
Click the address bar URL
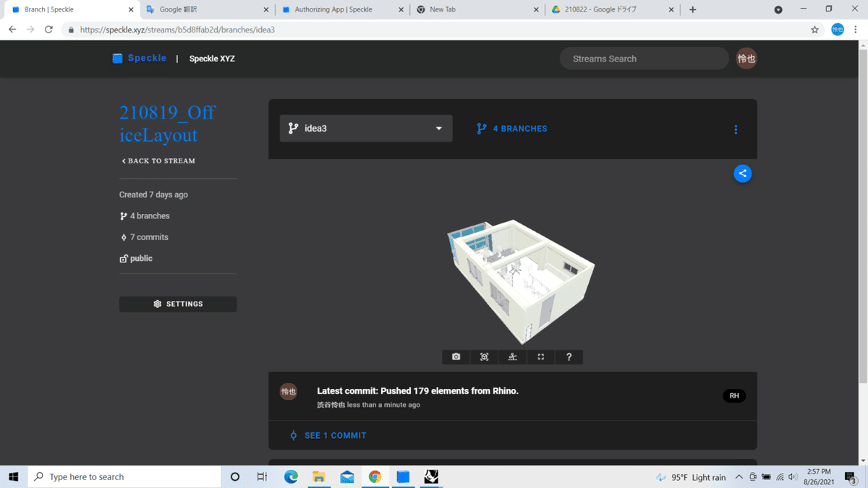click(x=177, y=30)
